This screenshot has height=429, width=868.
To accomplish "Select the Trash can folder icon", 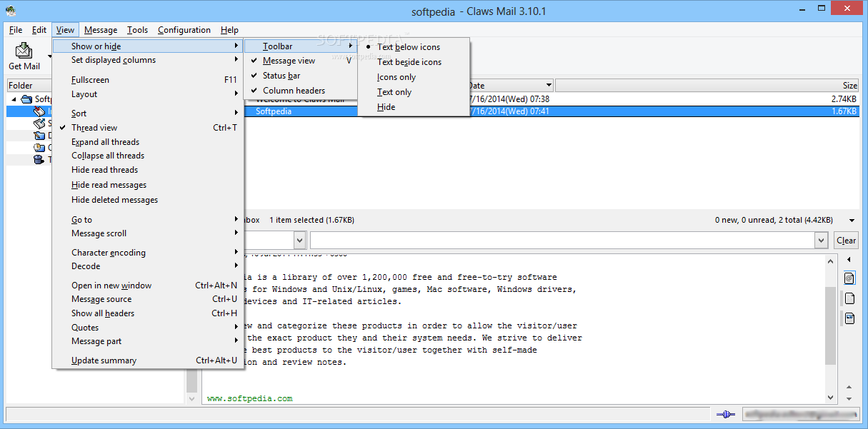I will tap(39, 160).
